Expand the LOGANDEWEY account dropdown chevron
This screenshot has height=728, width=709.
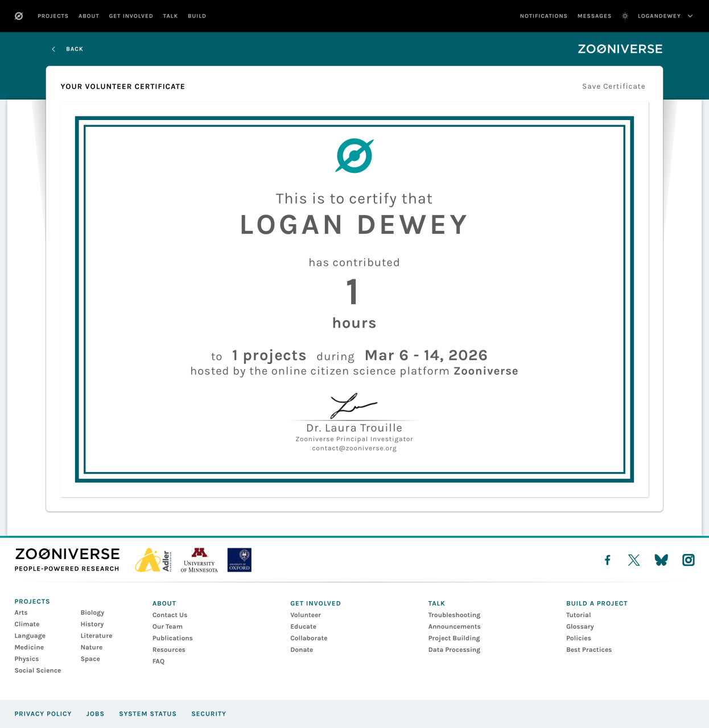tap(690, 16)
